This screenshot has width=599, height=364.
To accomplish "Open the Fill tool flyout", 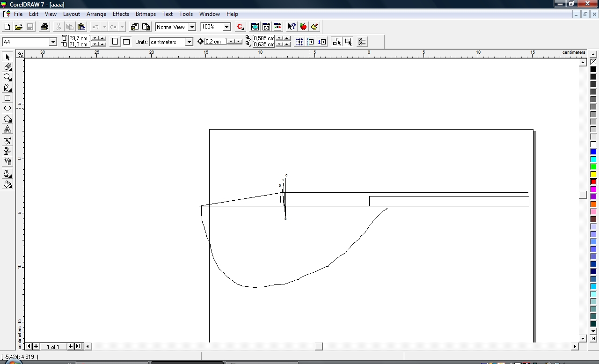I will tap(7, 185).
